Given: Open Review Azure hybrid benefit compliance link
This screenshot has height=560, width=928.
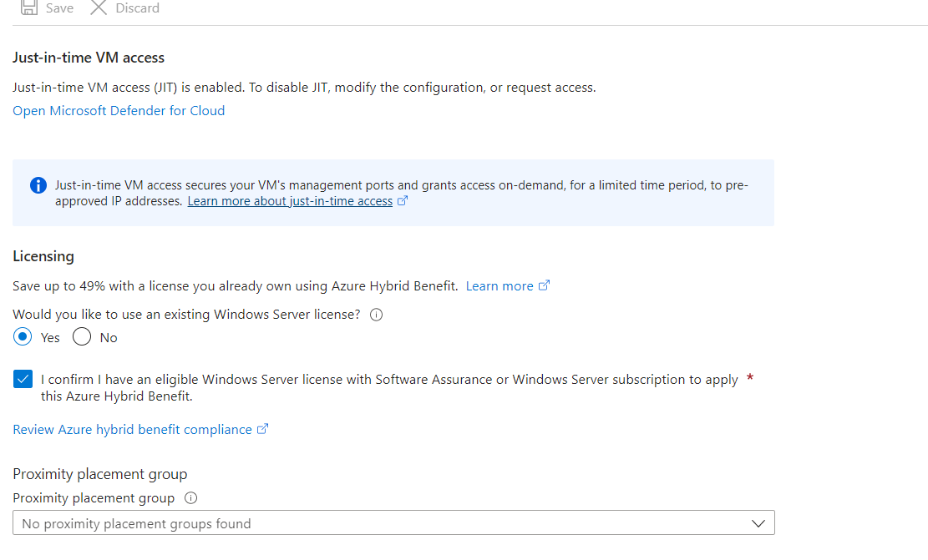Looking at the screenshot, I should [133, 430].
